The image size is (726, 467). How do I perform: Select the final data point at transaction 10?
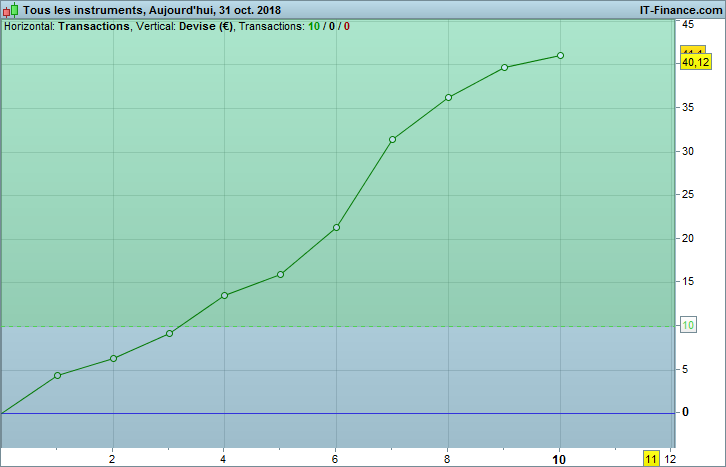560,56
